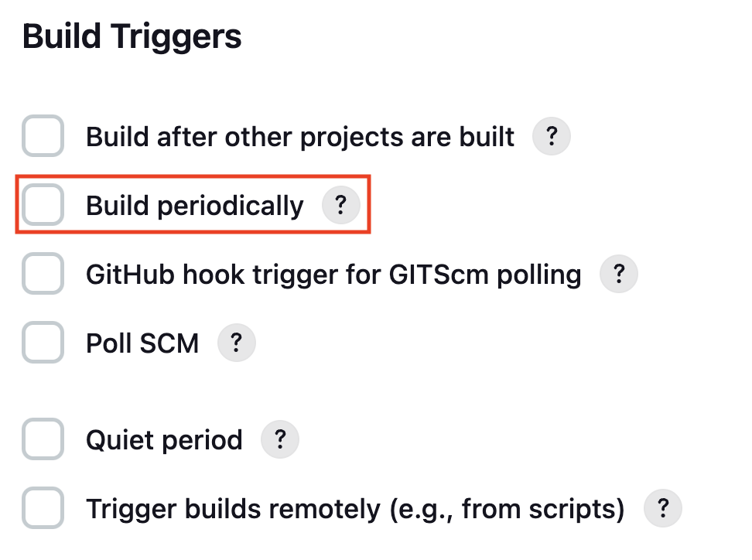
Task: Show help for Build periodically
Action: pyautogui.click(x=341, y=205)
